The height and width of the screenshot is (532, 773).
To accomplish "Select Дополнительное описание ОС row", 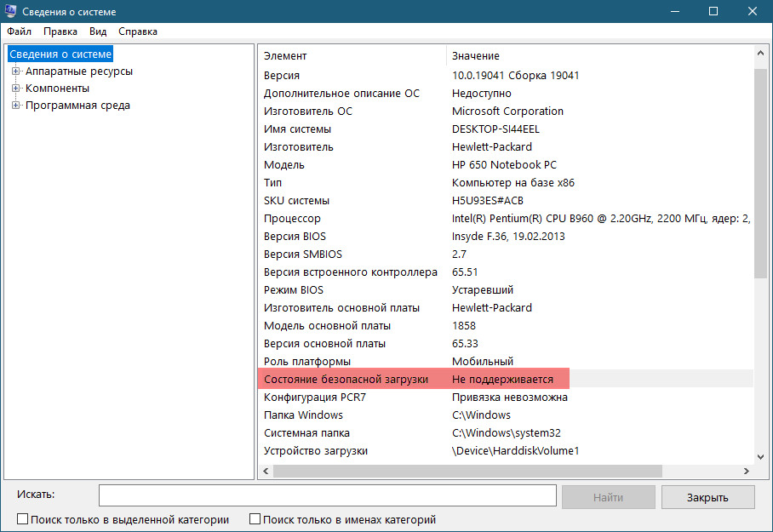I will [x=506, y=93].
